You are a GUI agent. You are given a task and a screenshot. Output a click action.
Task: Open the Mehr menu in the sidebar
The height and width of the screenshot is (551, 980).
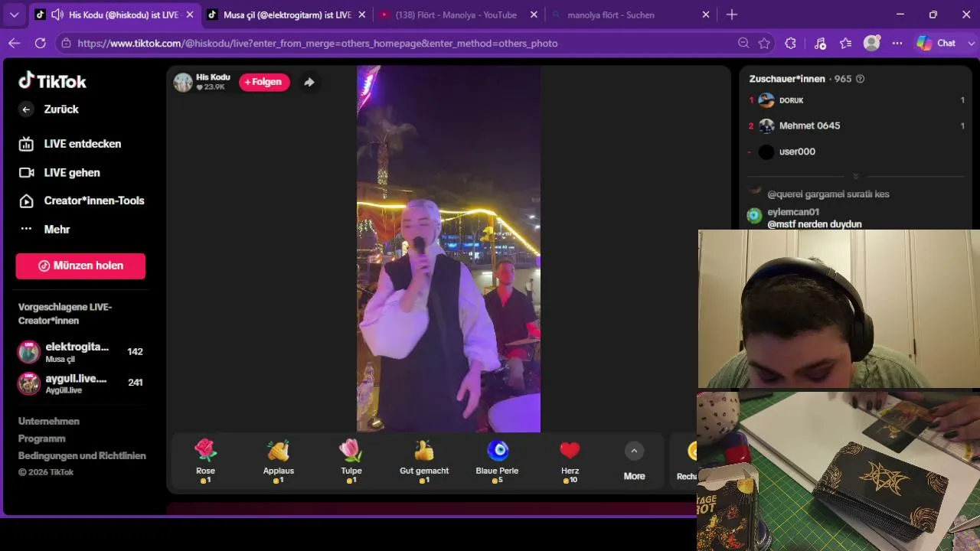[x=57, y=230]
